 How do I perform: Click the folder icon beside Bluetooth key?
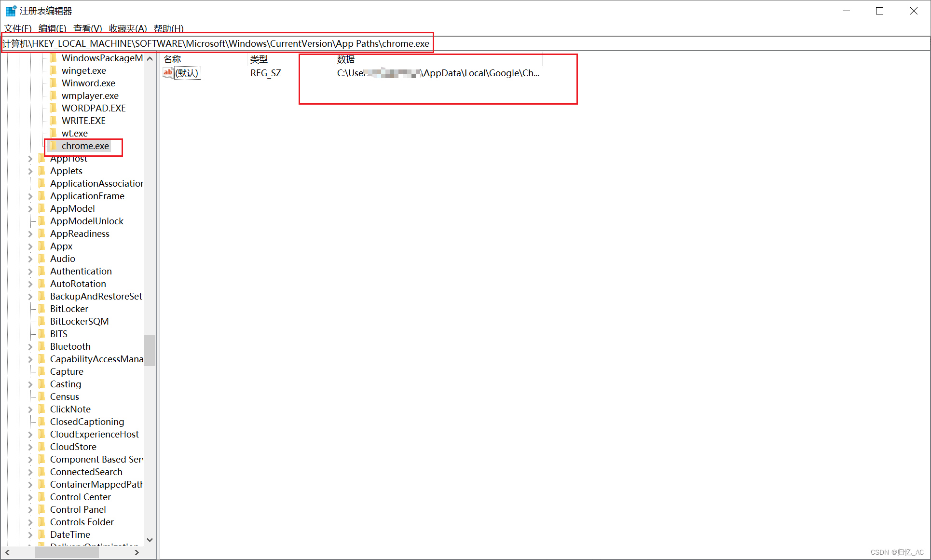pos(42,347)
